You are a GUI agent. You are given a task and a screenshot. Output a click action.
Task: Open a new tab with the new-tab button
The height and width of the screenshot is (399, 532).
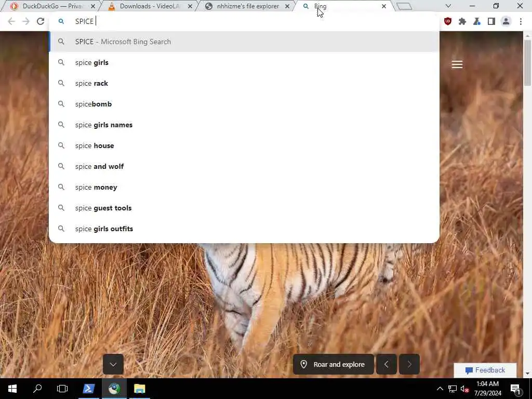click(404, 6)
